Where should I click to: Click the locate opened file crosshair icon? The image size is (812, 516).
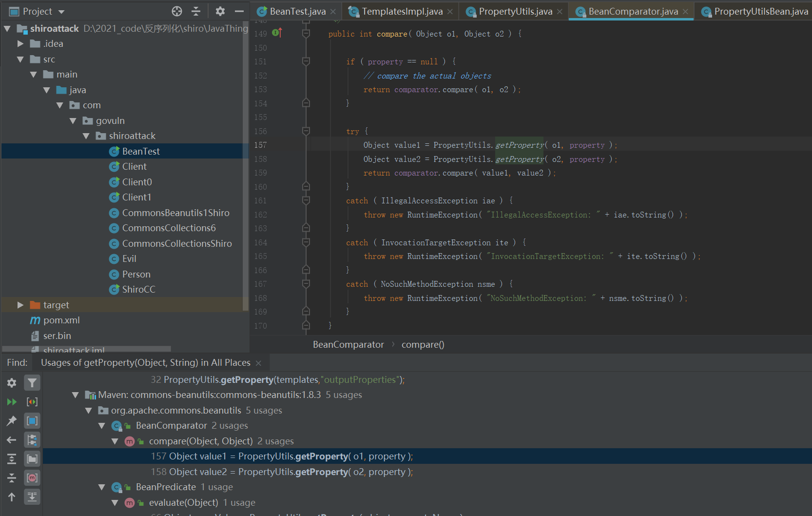177,11
